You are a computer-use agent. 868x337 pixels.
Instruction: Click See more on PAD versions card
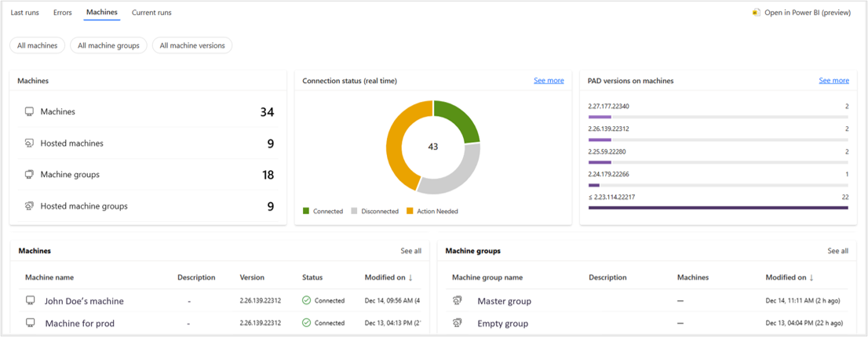[833, 81]
